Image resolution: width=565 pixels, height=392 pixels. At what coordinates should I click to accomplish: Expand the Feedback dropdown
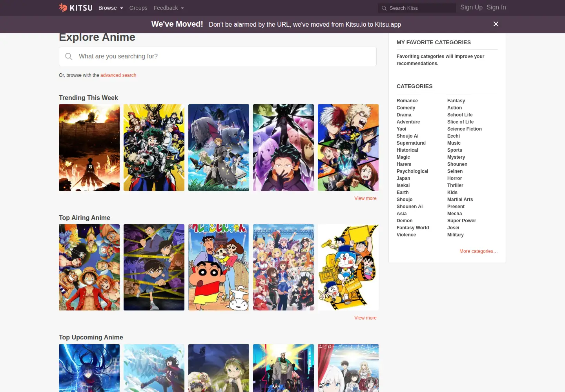tap(169, 8)
